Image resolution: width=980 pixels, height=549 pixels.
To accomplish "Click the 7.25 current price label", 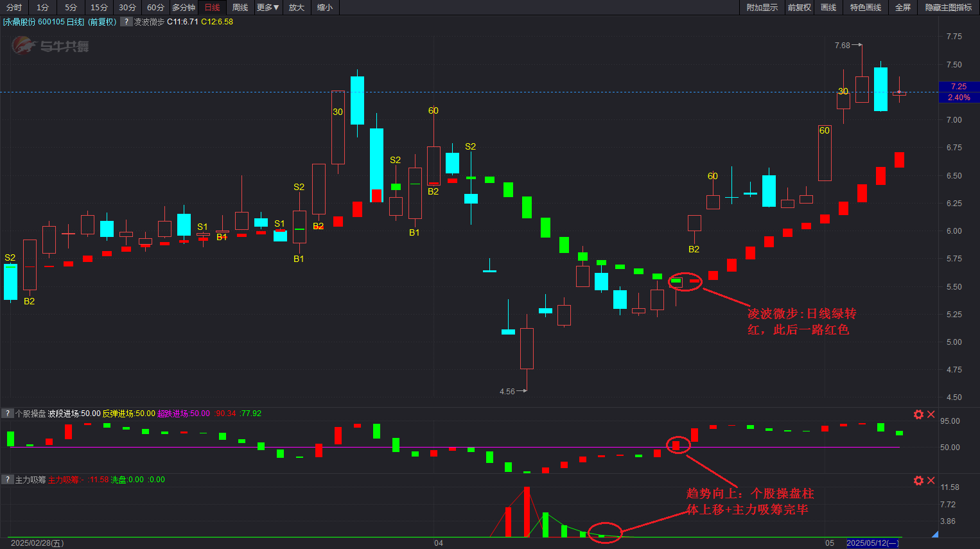I will [959, 87].
